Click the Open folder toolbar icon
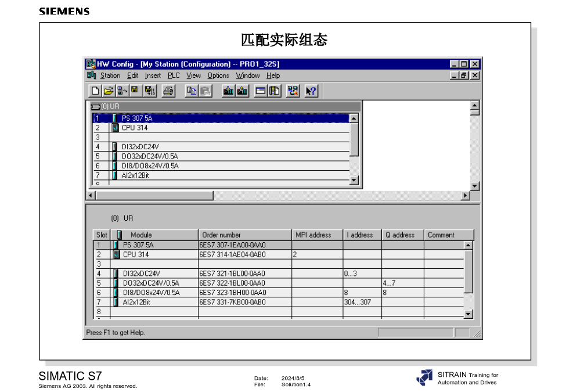The image size is (566, 392). point(109,91)
